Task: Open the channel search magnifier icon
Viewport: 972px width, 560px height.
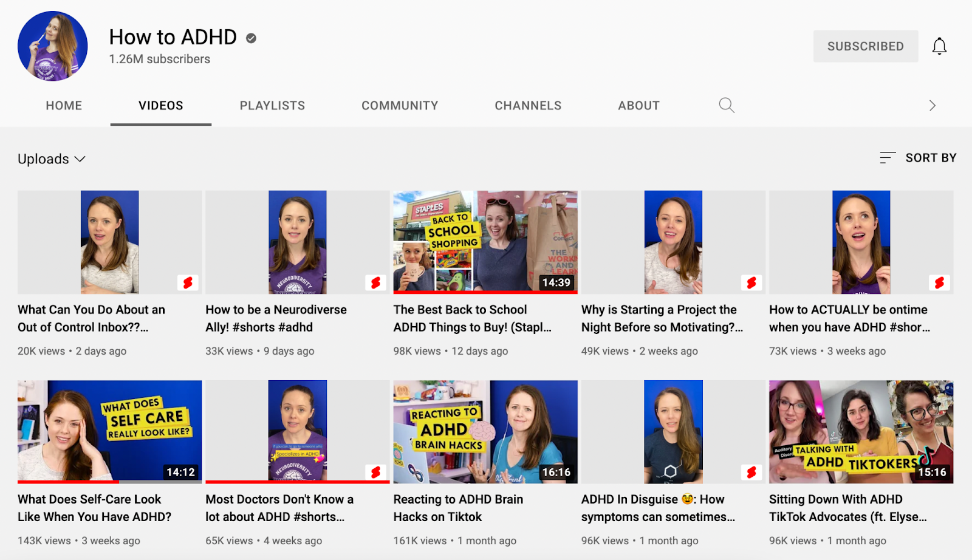Action: 727,105
